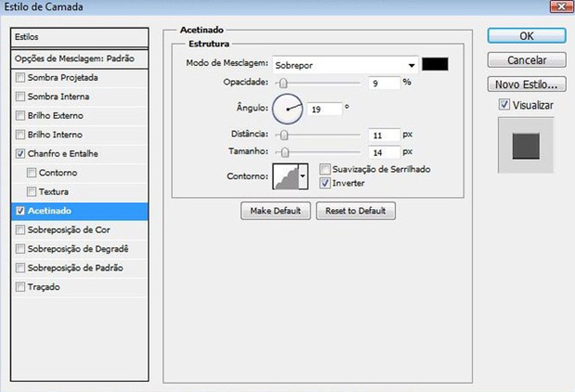
Task: Click the Reset to Default button
Action: [356, 210]
